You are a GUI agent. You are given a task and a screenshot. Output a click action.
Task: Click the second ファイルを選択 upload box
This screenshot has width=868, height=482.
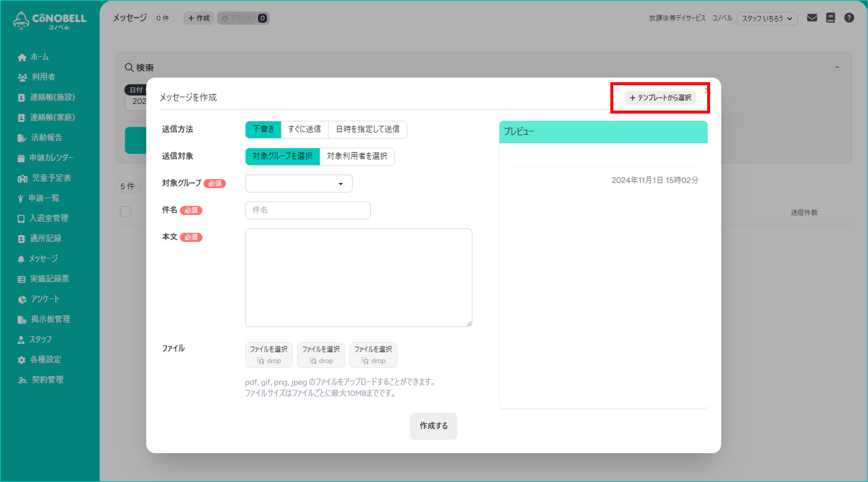(321, 355)
